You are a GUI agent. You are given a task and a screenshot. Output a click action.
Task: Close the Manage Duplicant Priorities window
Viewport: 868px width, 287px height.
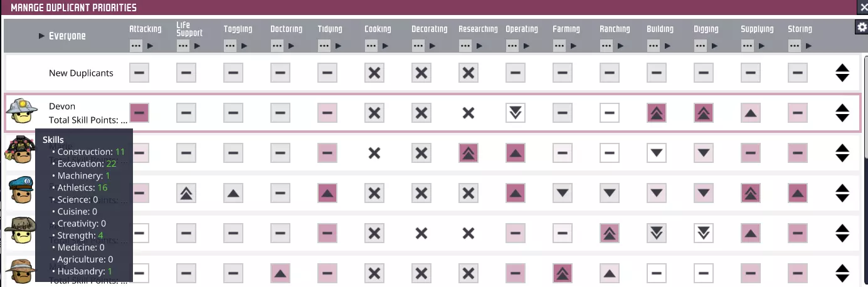click(864, 7)
